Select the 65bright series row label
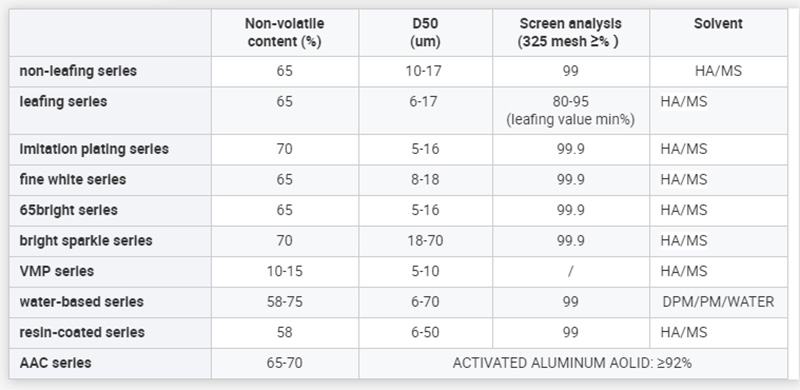 tap(68, 210)
